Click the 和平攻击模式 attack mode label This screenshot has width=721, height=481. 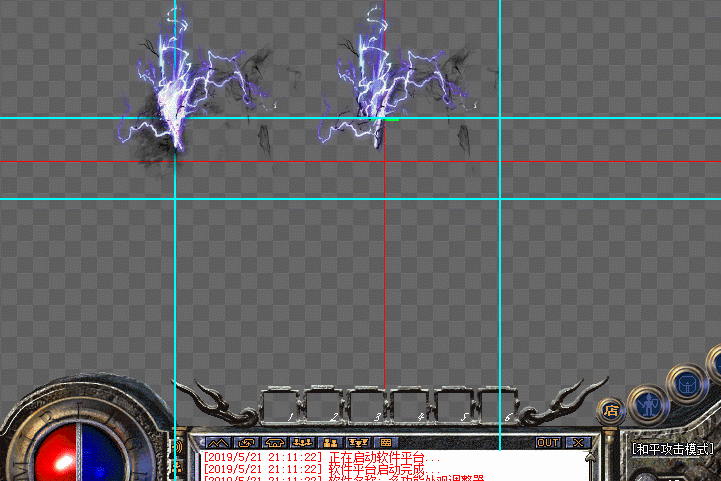point(673,449)
